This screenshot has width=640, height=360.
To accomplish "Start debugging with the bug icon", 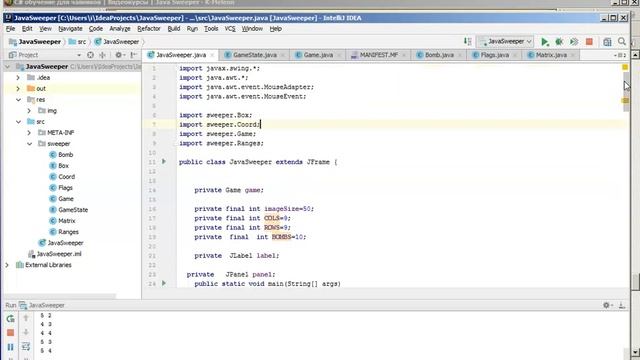I will click(559, 42).
